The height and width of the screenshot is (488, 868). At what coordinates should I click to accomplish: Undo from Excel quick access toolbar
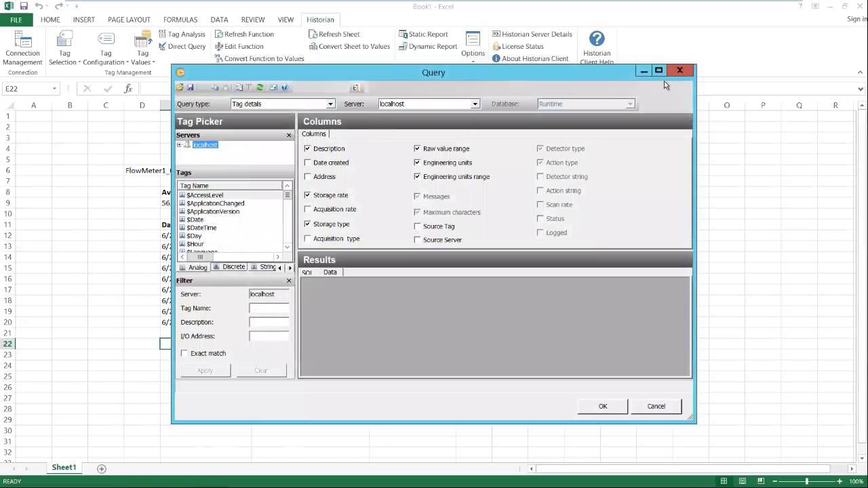pos(39,6)
